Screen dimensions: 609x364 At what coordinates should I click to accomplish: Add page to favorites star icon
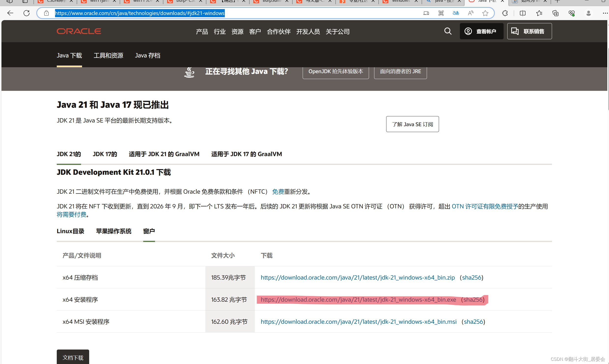485,13
